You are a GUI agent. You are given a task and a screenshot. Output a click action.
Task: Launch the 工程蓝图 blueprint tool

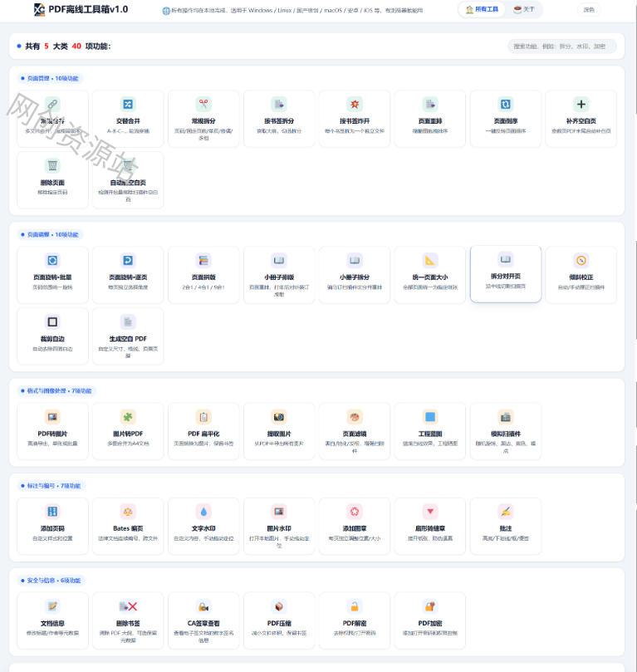pyautogui.click(x=430, y=431)
